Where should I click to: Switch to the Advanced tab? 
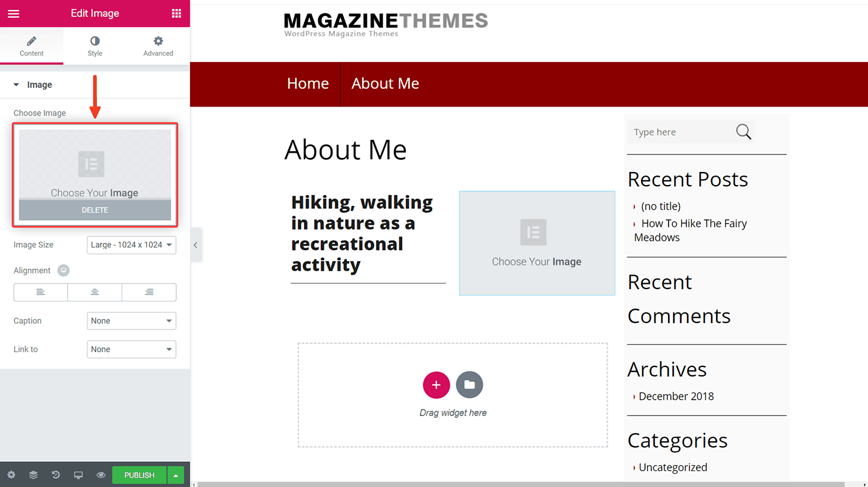click(158, 46)
